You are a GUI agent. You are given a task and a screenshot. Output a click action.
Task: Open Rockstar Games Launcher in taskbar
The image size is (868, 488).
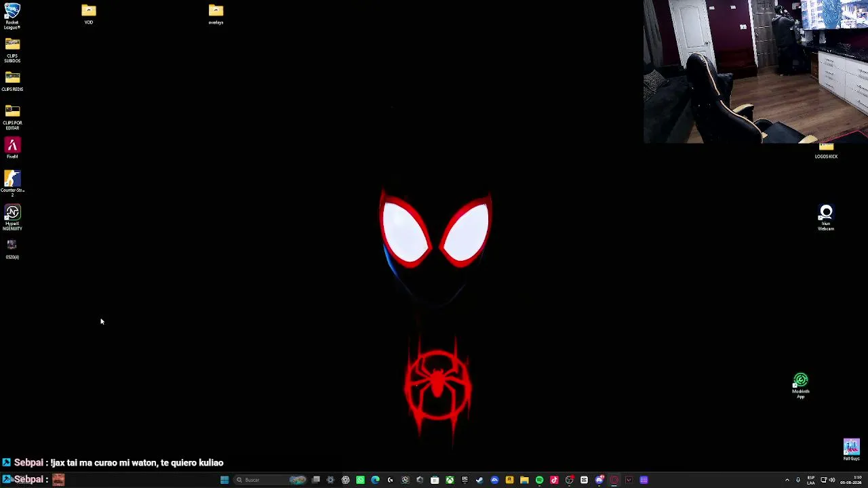pyautogui.click(x=510, y=480)
